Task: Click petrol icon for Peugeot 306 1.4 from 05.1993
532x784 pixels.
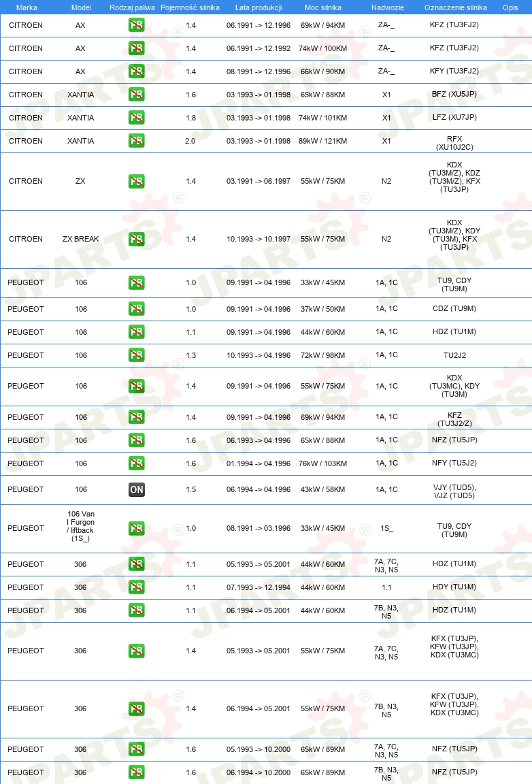Action: point(137,651)
